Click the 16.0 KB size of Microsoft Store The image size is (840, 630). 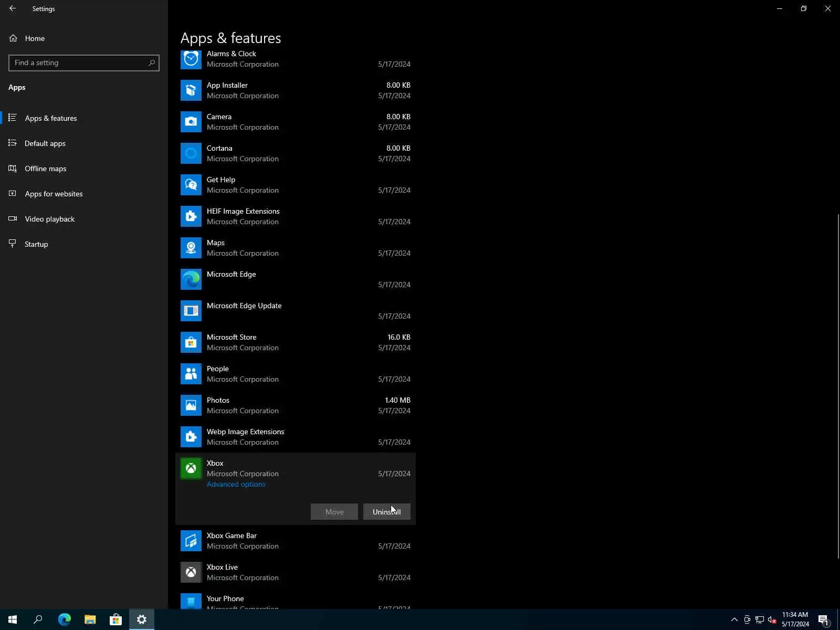(x=399, y=337)
